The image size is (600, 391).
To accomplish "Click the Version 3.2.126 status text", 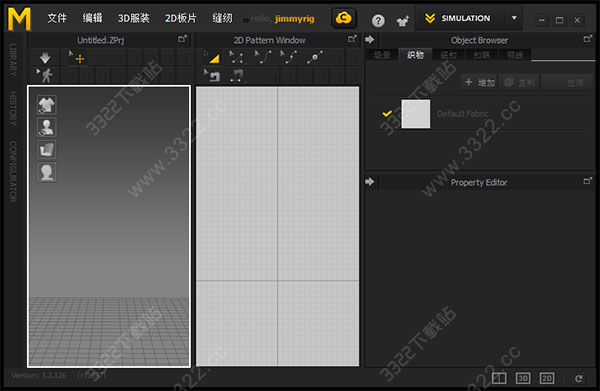I will (x=38, y=375).
